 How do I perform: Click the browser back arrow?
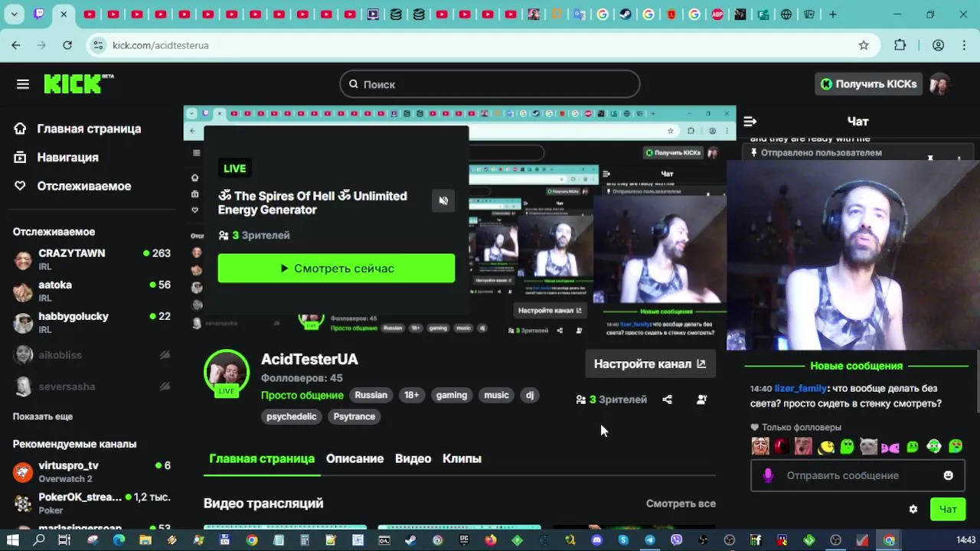(16, 45)
